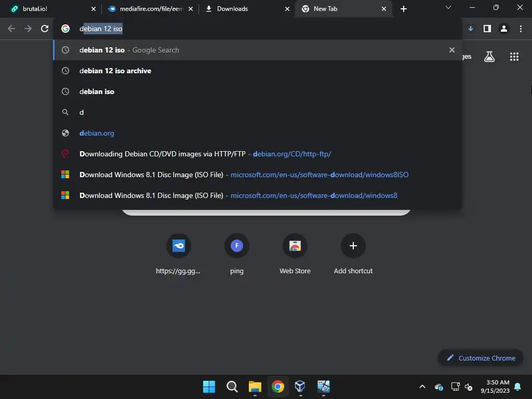Open the software-download/windows8 suggestion
532x399 pixels.
(258, 195)
